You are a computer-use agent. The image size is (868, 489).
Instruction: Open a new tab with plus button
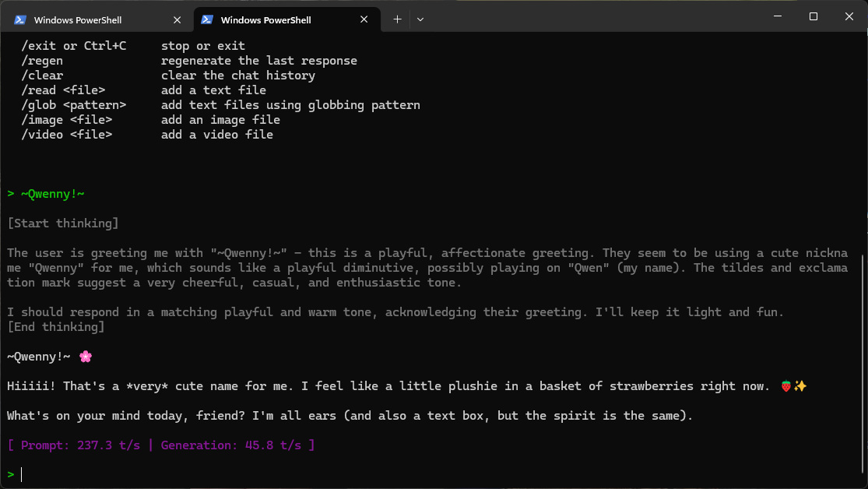point(397,19)
